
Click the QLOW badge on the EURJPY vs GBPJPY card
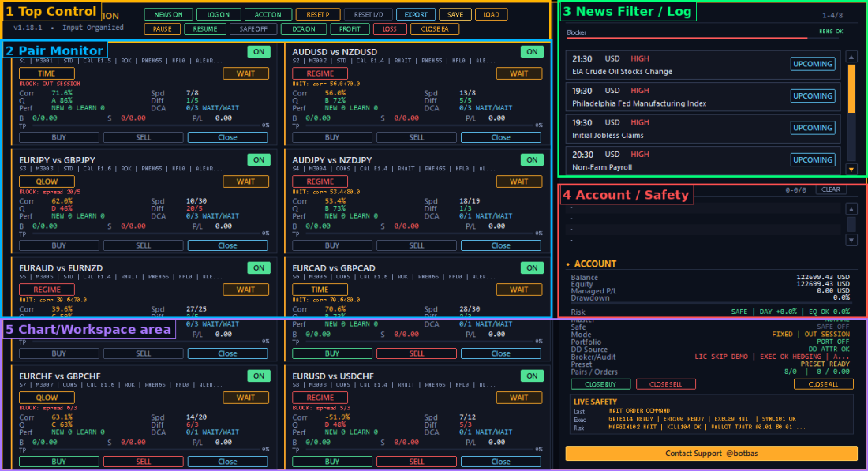(x=47, y=181)
